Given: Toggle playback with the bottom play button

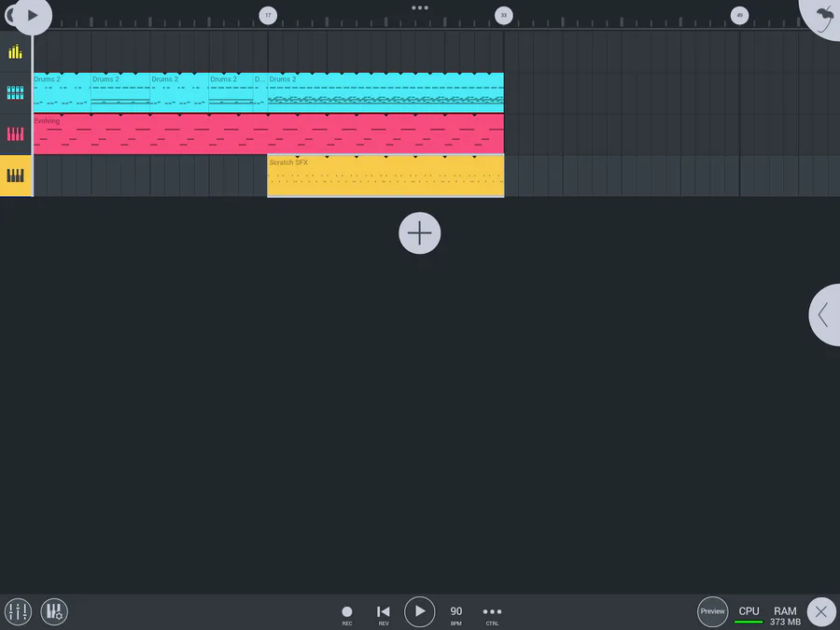Looking at the screenshot, I should coord(420,611).
